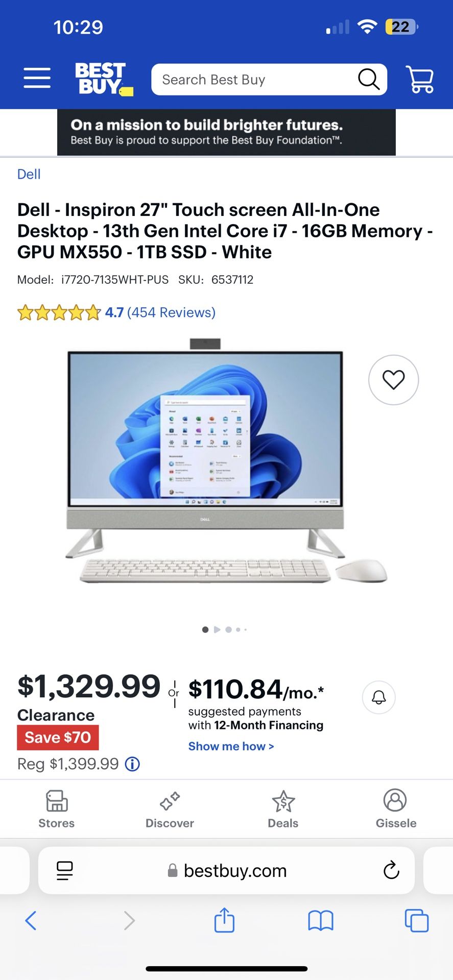The image size is (453, 980).
Task: Open the Gissele account tab
Action: (396, 809)
